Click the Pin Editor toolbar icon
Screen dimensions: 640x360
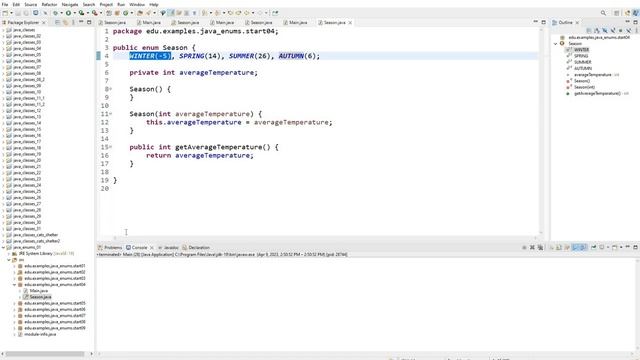(275, 13)
